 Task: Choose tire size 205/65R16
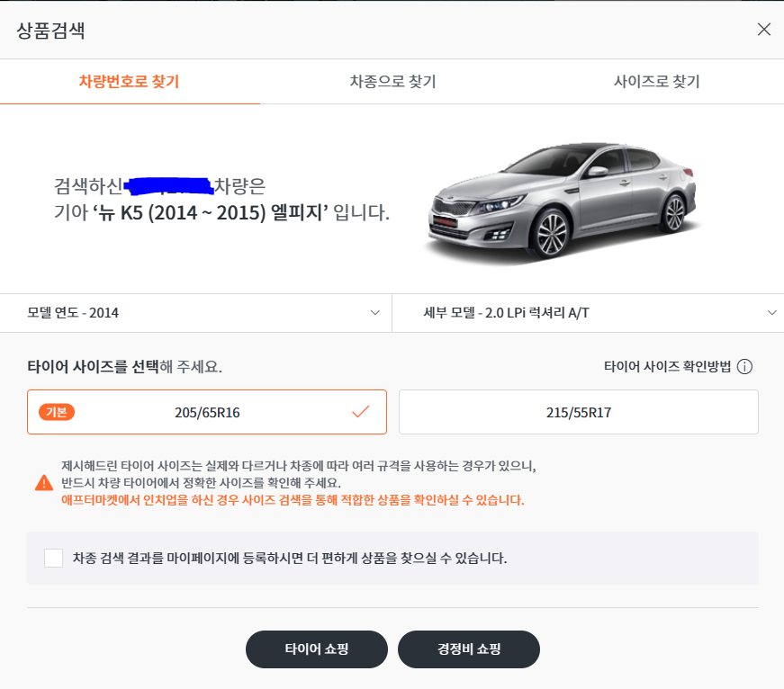coord(207,412)
